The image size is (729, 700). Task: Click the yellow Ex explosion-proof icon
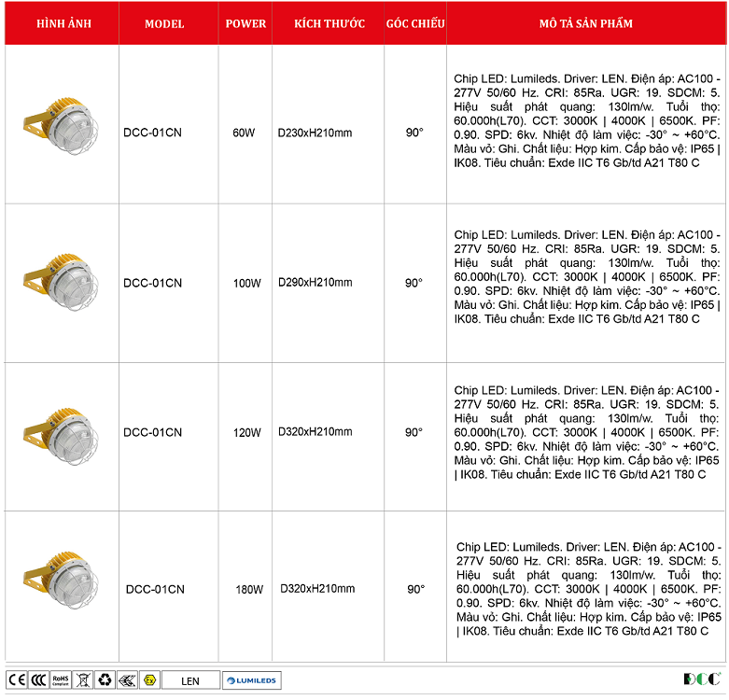point(147,679)
